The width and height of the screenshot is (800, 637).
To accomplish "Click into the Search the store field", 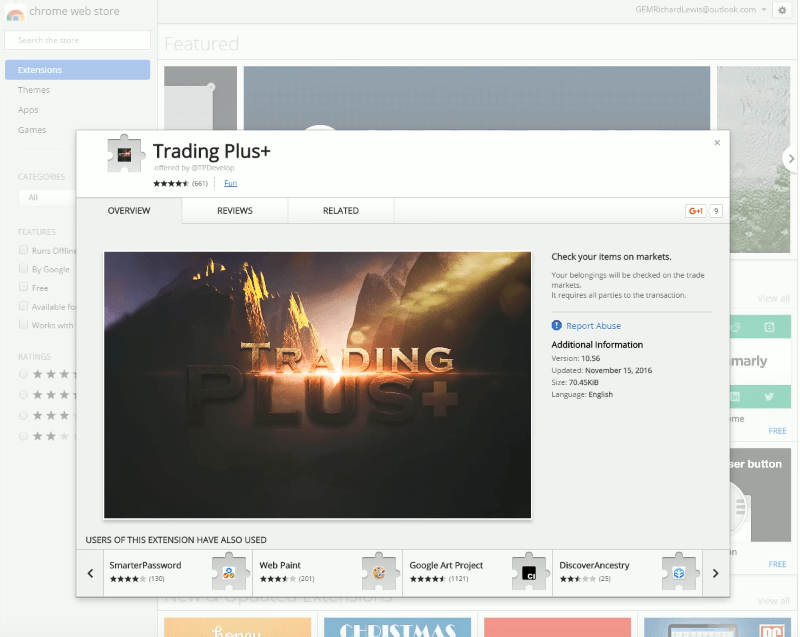I will click(78, 40).
